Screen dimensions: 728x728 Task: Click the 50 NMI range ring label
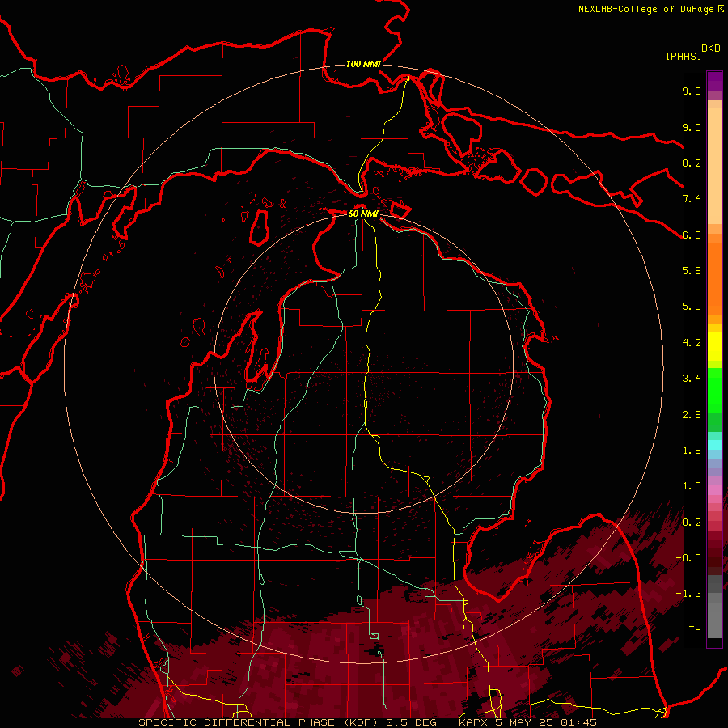363,214
